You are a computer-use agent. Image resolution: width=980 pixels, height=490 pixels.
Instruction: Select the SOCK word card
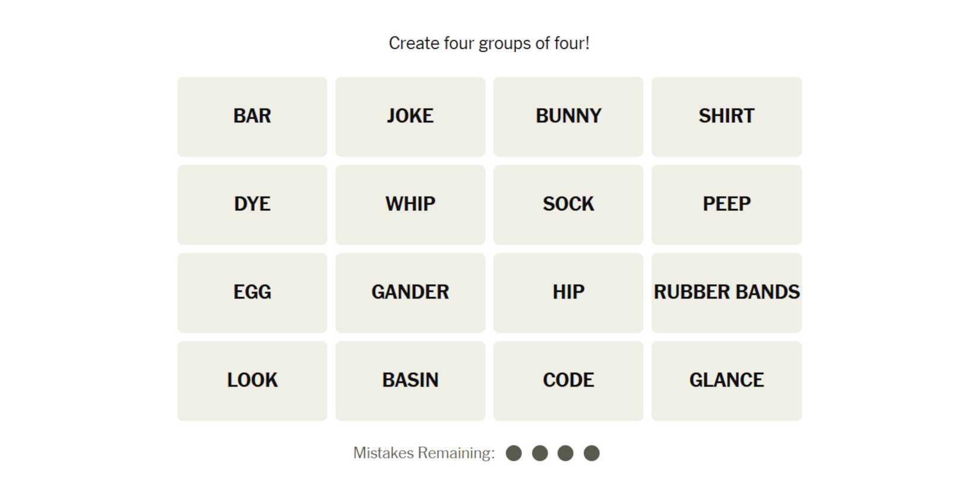(x=568, y=204)
